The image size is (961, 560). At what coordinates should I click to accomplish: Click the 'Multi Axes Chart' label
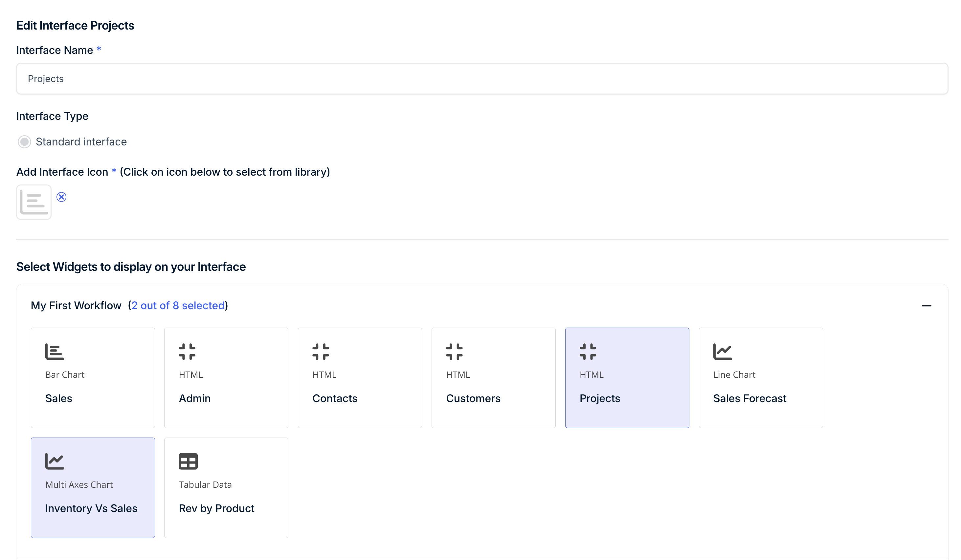pyautogui.click(x=79, y=485)
